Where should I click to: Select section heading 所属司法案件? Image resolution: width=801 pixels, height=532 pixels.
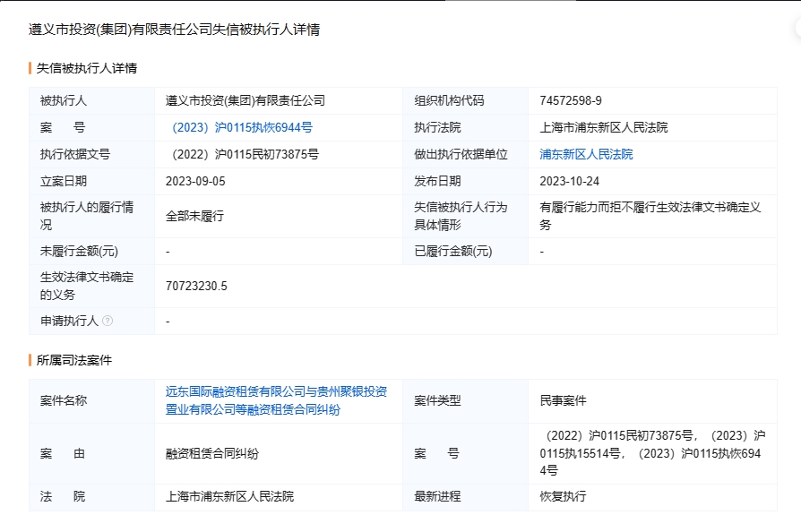coord(74,360)
